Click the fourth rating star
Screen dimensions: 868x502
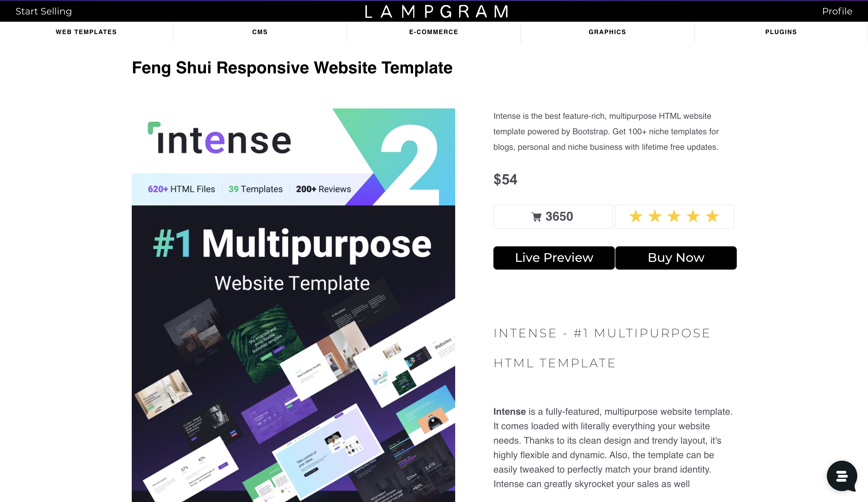(693, 217)
